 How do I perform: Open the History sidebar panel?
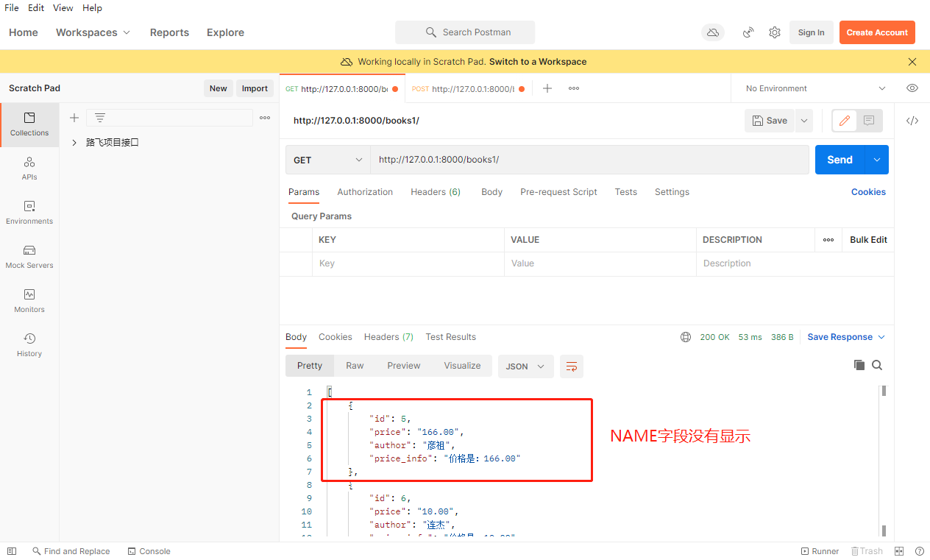click(29, 345)
